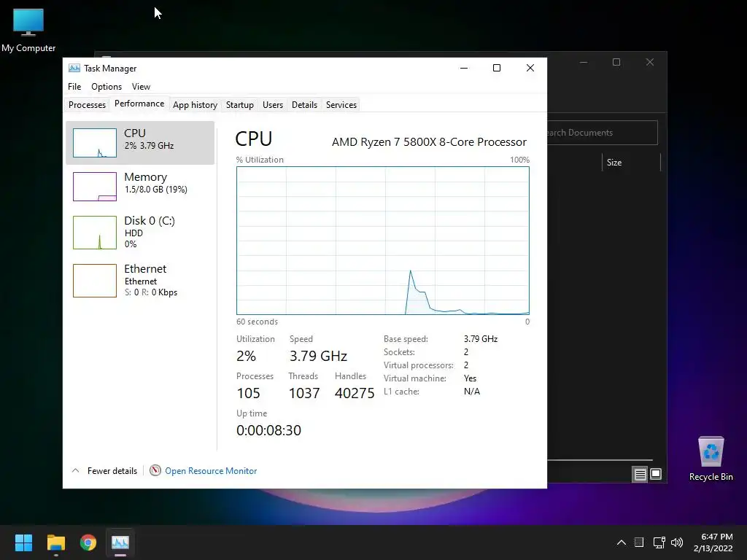Viewport: 747px width, 560px height.
Task: Close the Task Manager window
Action: click(530, 68)
